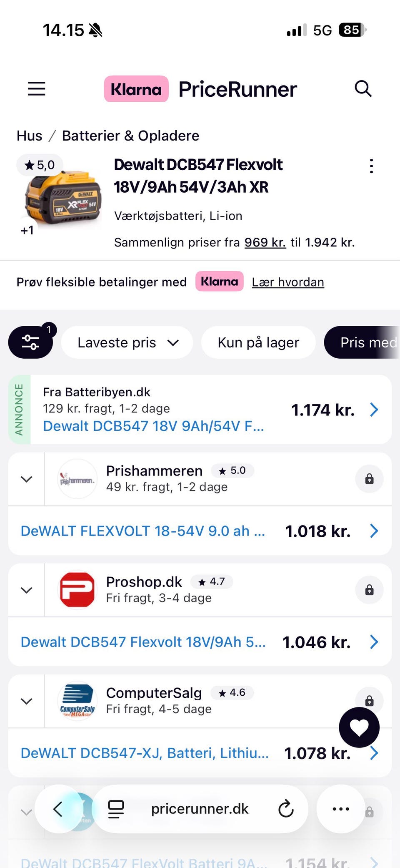Expand the Prishammeren offer details
This screenshot has height=868, width=400.
[26, 479]
